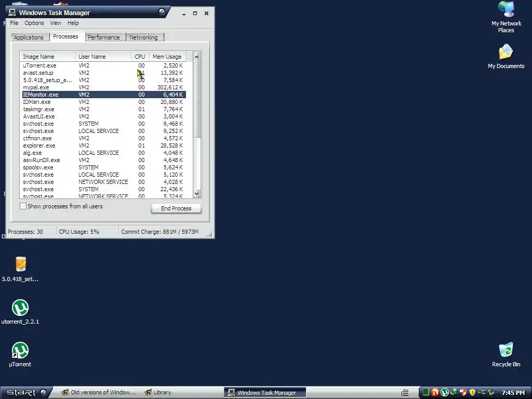532x399 pixels.
Task: Click the round logo in Task Manager title bar
Action: pyautogui.click(x=162, y=12)
